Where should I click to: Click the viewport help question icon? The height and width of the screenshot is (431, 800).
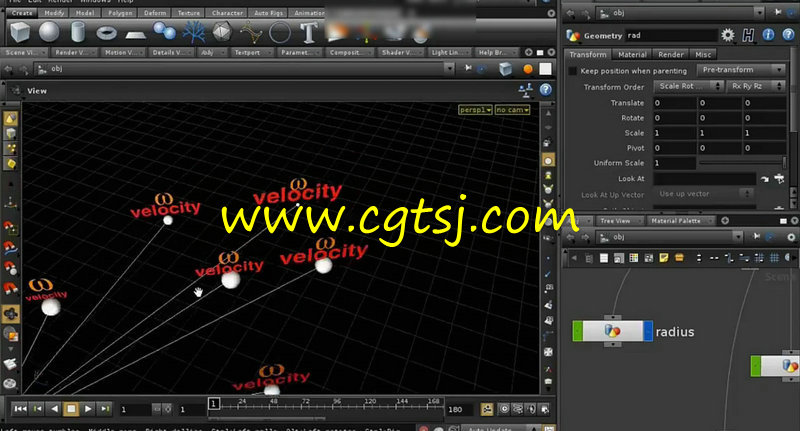click(545, 90)
